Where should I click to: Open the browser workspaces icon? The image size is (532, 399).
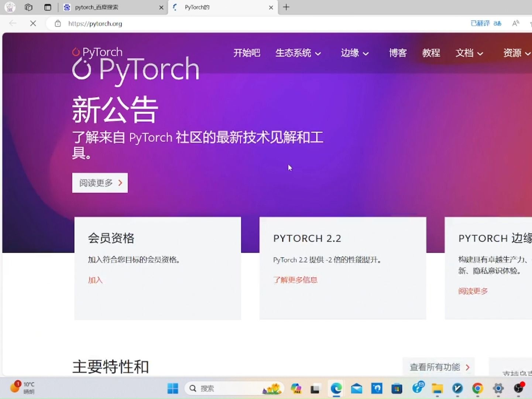click(29, 7)
